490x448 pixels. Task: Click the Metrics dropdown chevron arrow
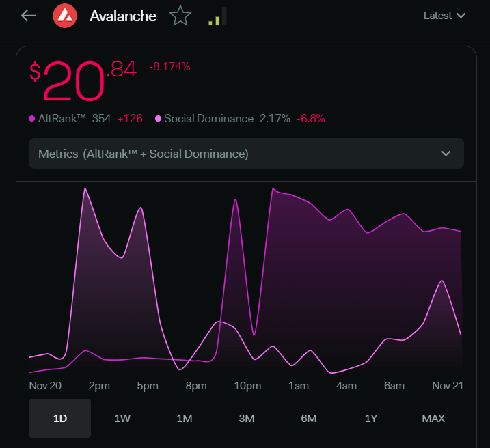[x=446, y=153]
